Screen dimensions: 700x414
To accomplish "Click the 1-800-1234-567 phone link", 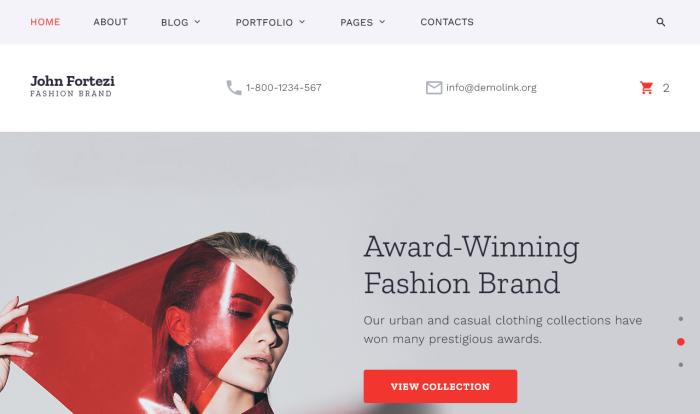I will pyautogui.click(x=283, y=88).
